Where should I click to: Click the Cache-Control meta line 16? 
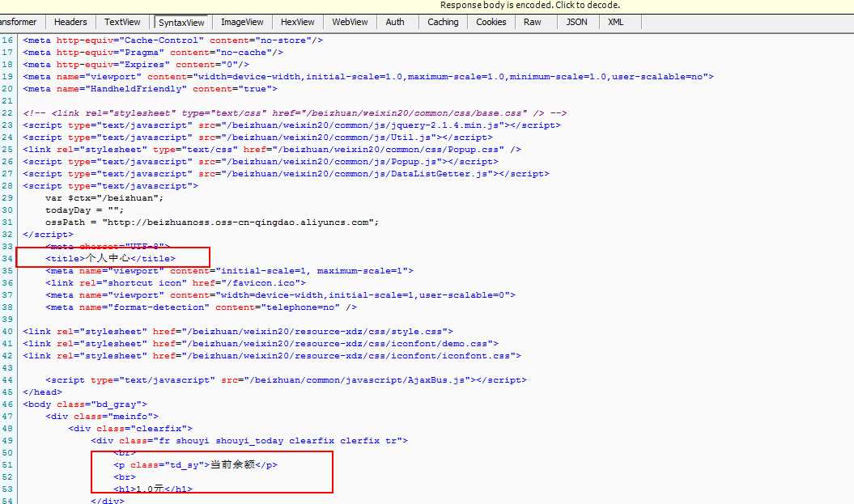[172, 40]
